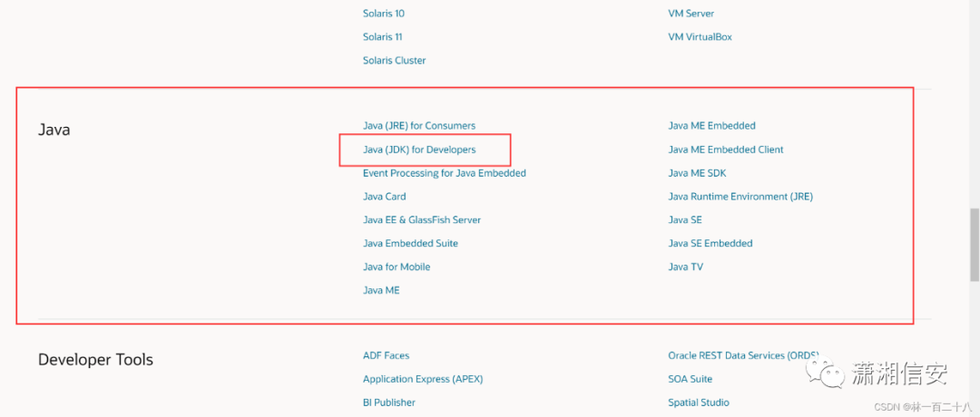This screenshot has height=417, width=980.
Task: Go to the Java Card page
Action: [x=385, y=197]
